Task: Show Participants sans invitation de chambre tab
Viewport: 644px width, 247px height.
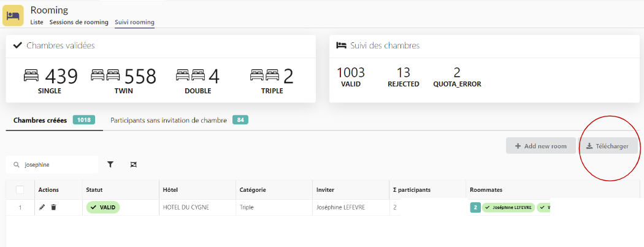Action: (x=169, y=120)
